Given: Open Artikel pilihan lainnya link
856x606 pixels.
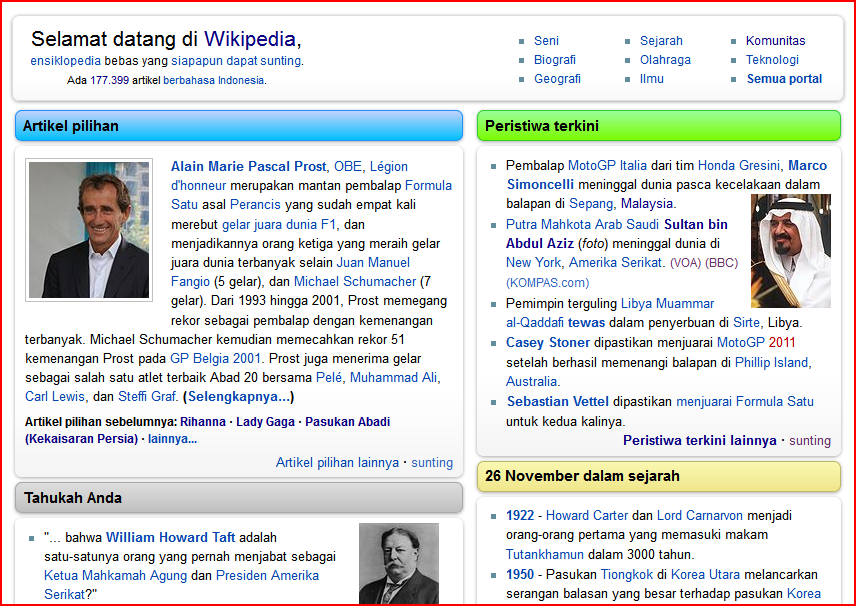Looking at the screenshot, I should (337, 463).
